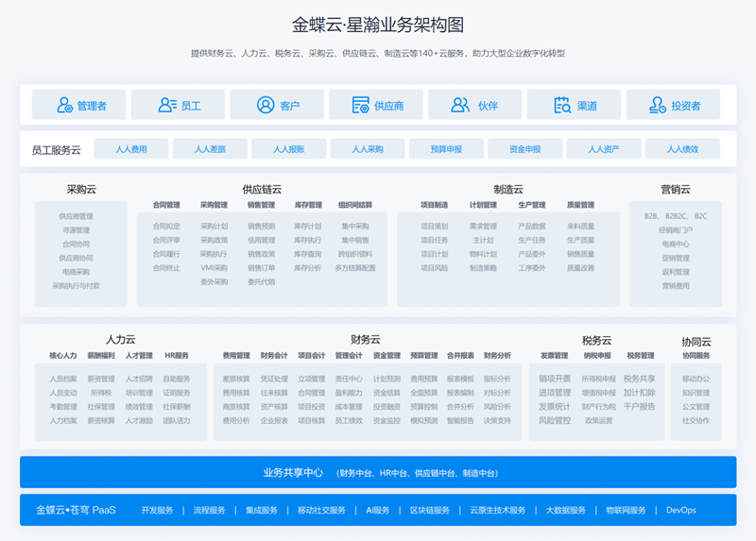Click 流程服务 in the PaaS bar
756x541 pixels.
pyautogui.click(x=209, y=510)
